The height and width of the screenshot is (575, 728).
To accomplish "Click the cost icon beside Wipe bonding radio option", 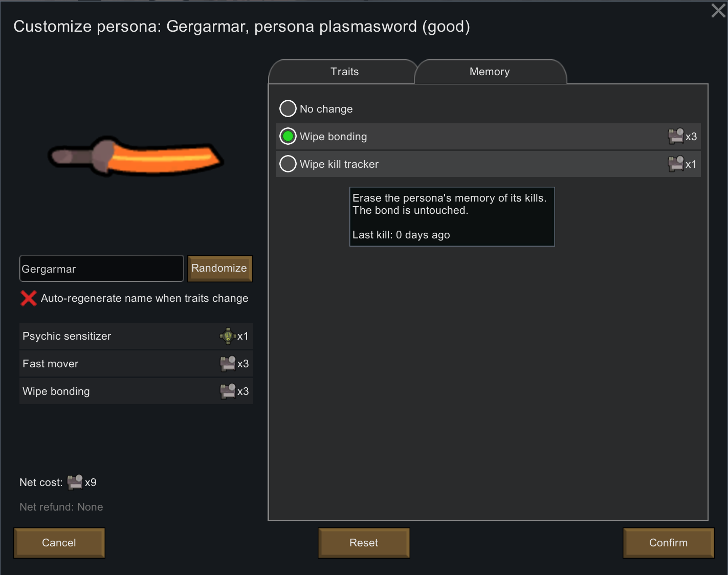I will pos(676,136).
